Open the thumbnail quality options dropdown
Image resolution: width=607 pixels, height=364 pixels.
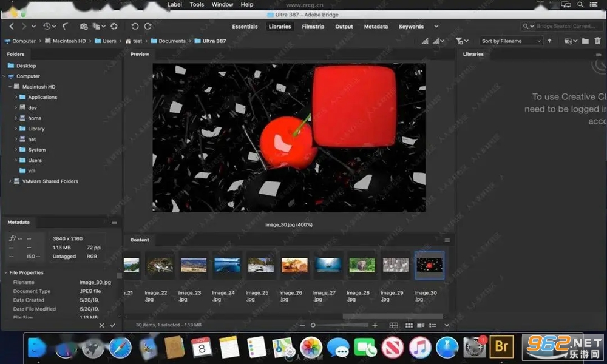(x=439, y=41)
